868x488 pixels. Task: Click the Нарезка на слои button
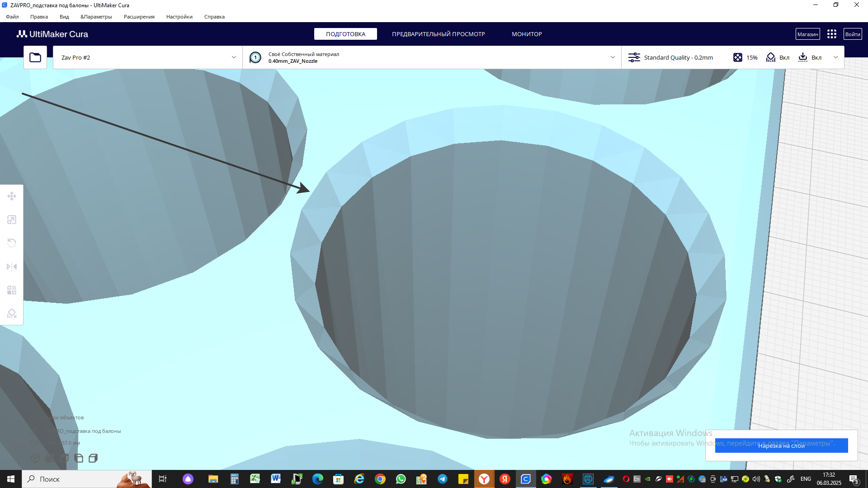[781, 446]
